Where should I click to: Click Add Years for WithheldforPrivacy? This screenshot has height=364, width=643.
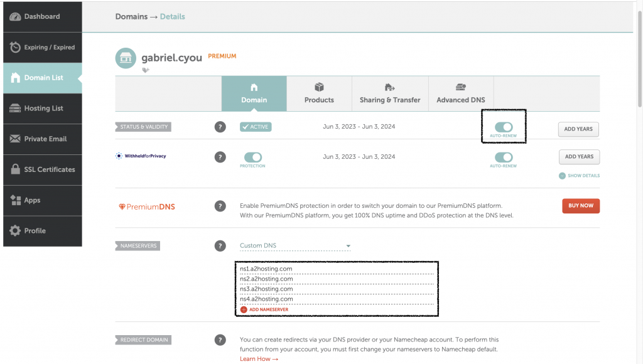point(579,157)
